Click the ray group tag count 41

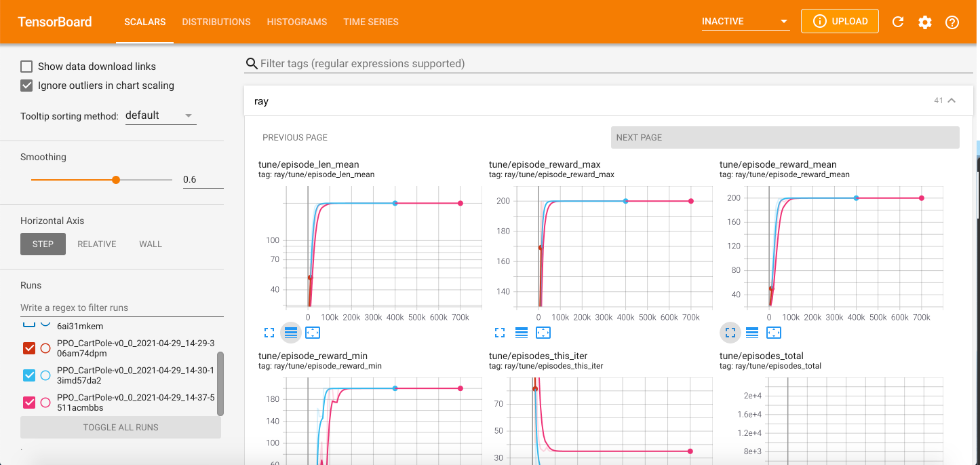click(x=939, y=100)
